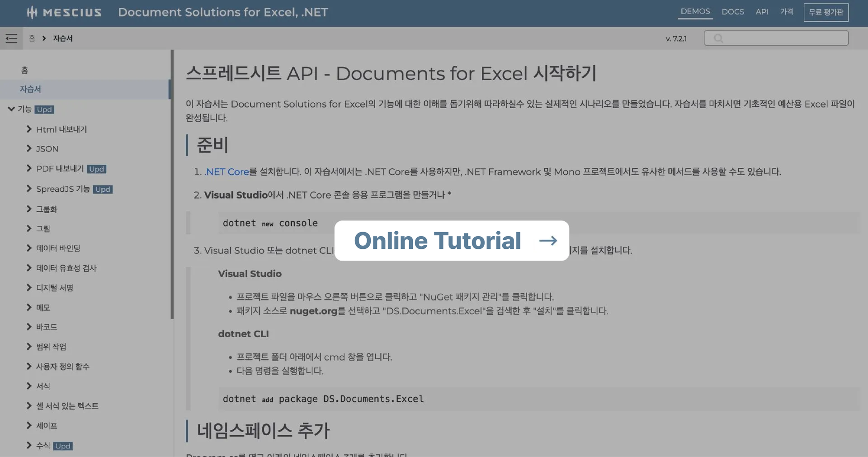Viewport: 868px width, 457px height.
Task: Open PDF 내보내기 sidebar item
Action: 60,169
